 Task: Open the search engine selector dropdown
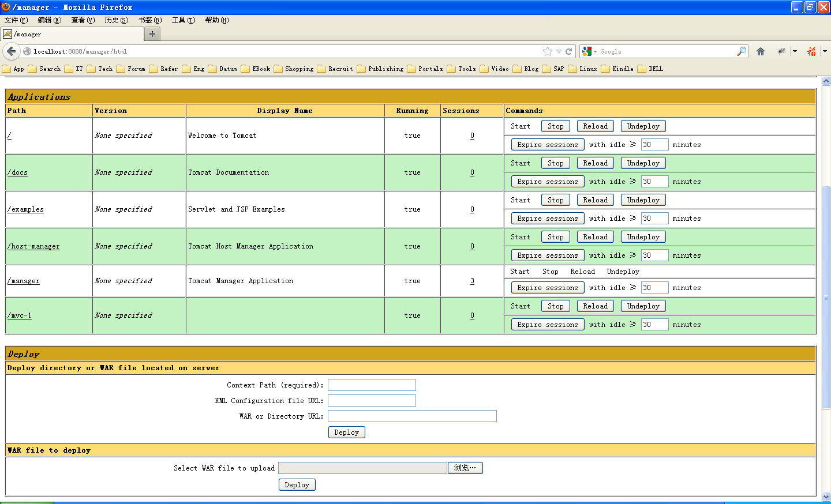pyautogui.click(x=589, y=51)
